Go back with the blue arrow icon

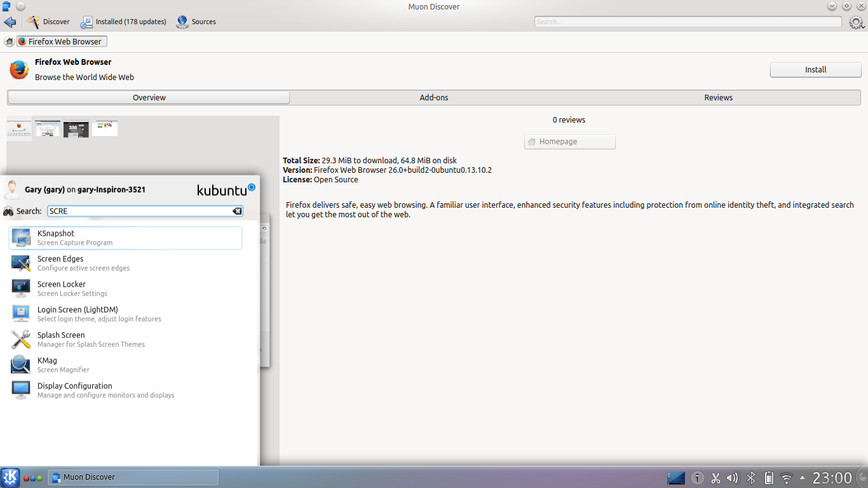coord(10,22)
